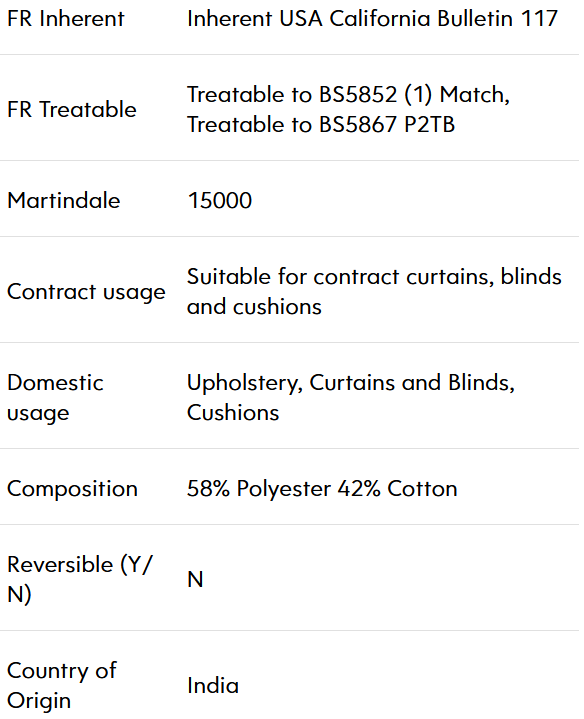Click the N value for Reversible
Image resolution: width=584 pixels, height=719 pixels.
195,580
